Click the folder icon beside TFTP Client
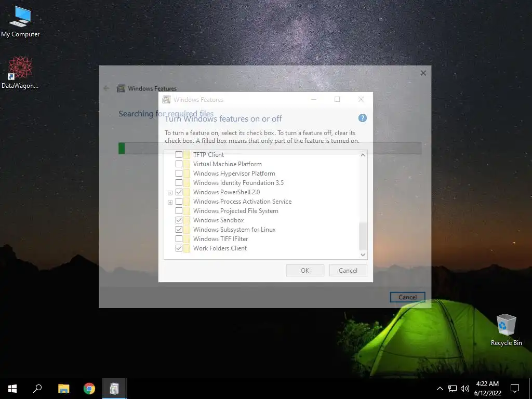Screen dimensions: 532x399 coord(187,155)
